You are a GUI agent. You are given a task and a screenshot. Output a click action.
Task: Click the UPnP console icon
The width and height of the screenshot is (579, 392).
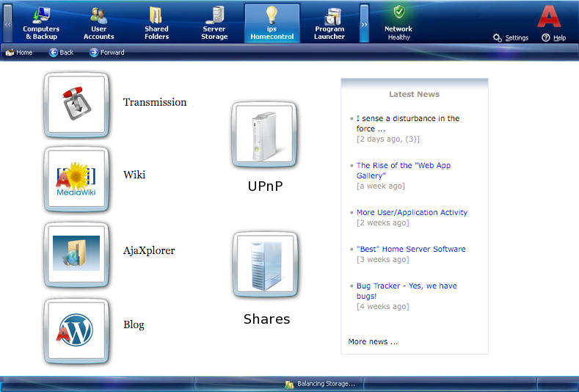point(264,134)
